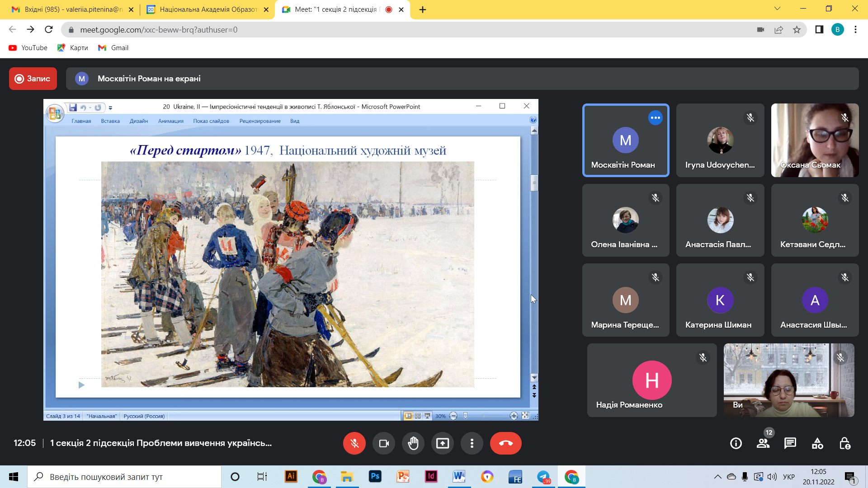Expand the system tray hidden icons chevron
This screenshot has height=488, width=868.
[x=717, y=477]
